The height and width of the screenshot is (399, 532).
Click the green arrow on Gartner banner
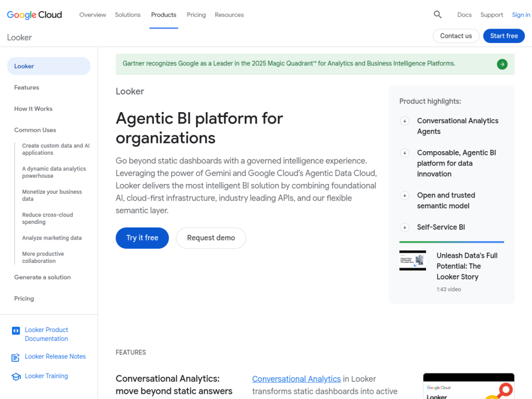tap(502, 64)
